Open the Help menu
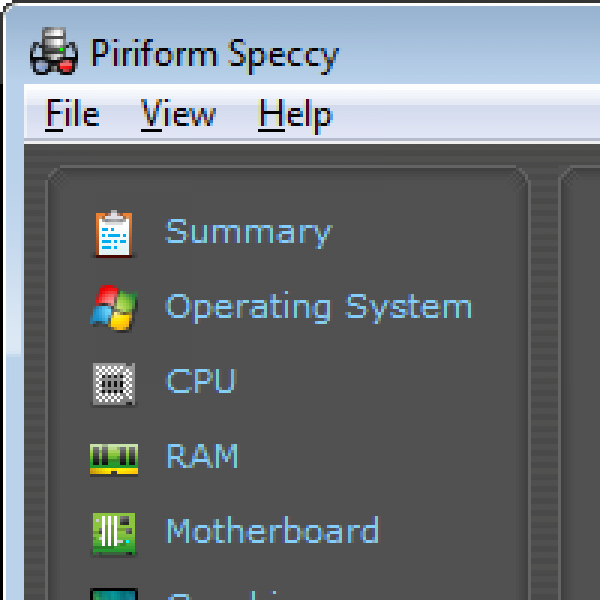Viewport: 600px width, 600px height. (295, 115)
